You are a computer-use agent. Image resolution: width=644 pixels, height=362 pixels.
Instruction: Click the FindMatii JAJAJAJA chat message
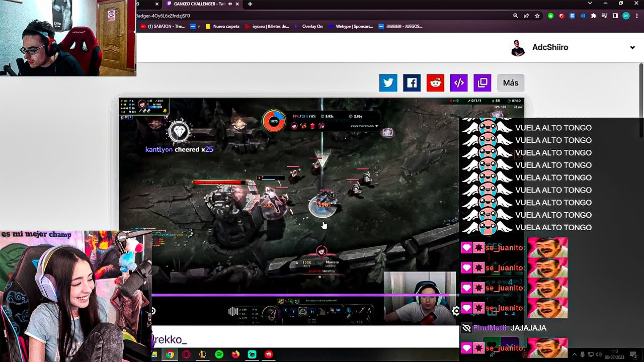(x=504, y=328)
